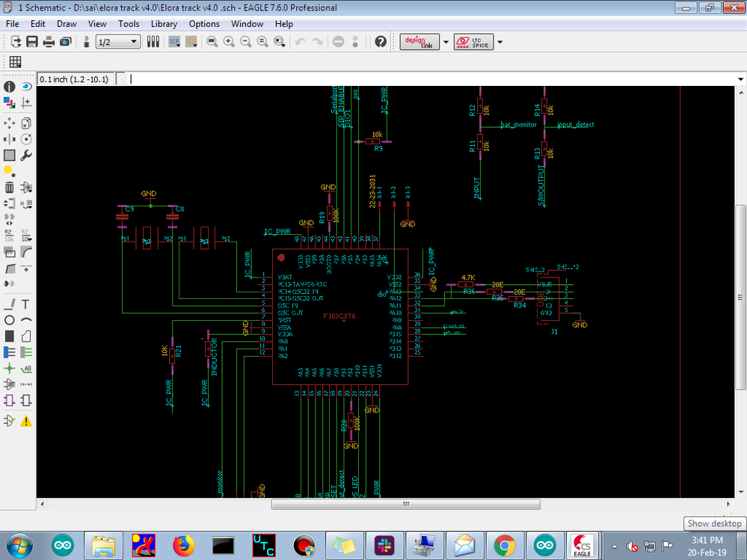Open the CAM processor icon
The height and width of the screenshot is (560, 747).
point(65,42)
